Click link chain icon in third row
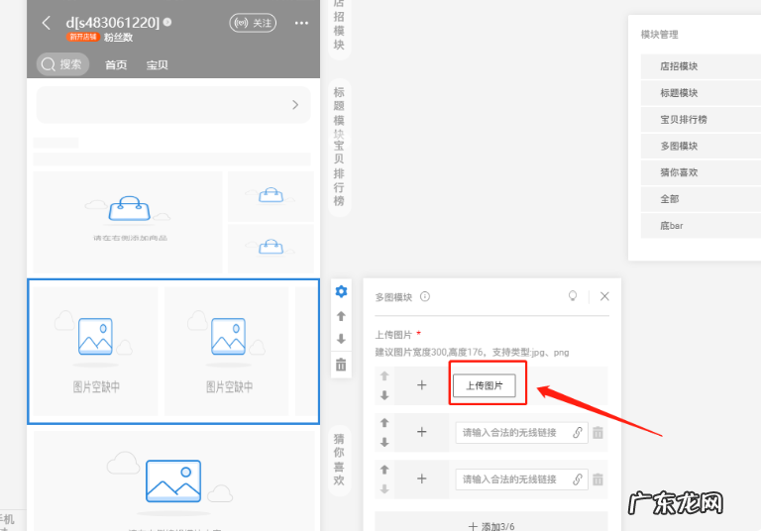 pyautogui.click(x=578, y=479)
